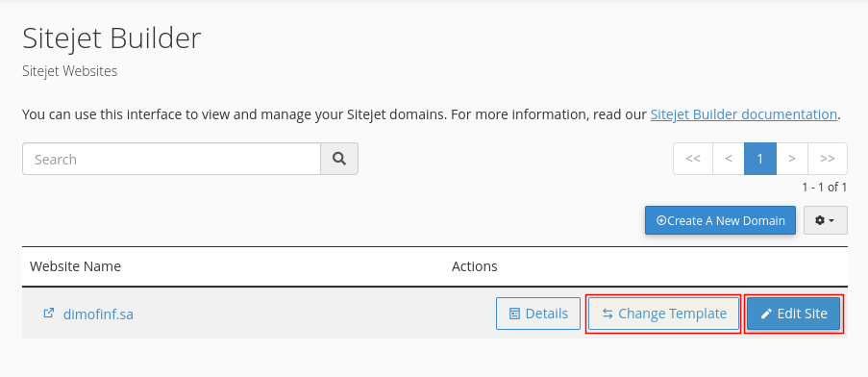Open the dimofinf.sa website link
This screenshot has height=377, width=868.
[98, 314]
